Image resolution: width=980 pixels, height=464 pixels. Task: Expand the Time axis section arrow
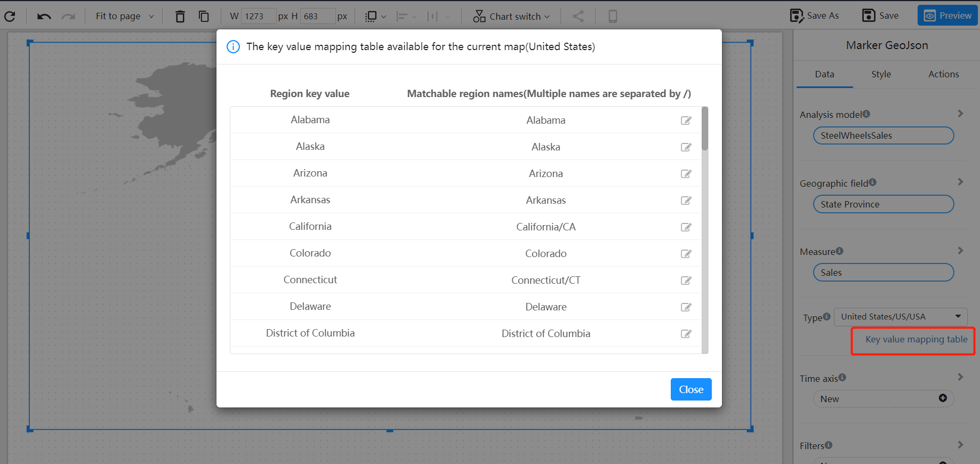pos(960,377)
